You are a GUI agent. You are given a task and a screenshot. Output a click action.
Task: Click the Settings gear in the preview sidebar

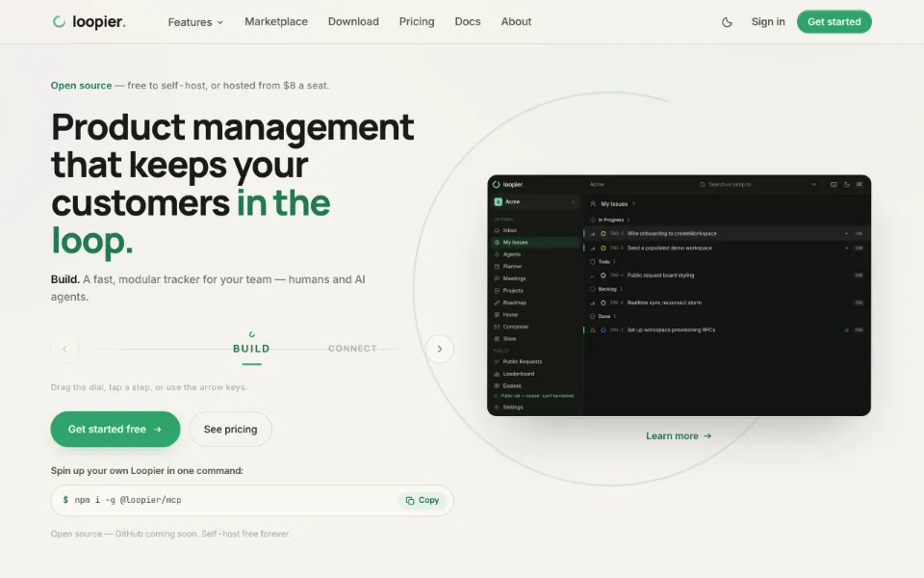point(497,407)
